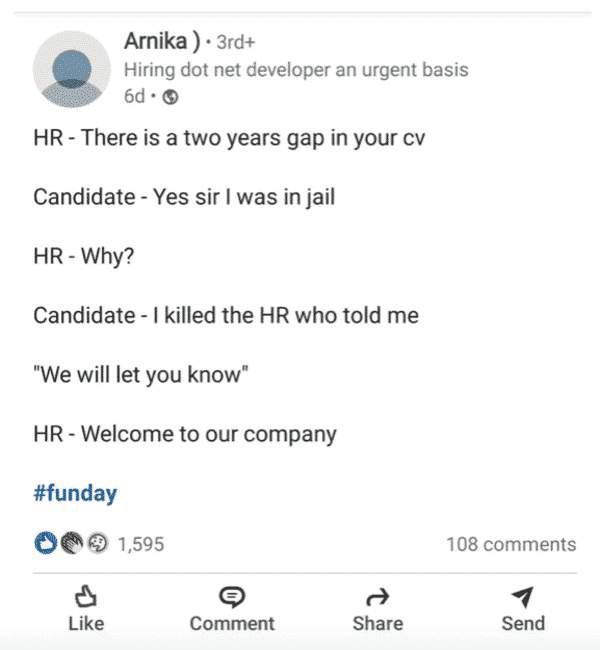The height and width of the screenshot is (650, 600).
Task: Click the 'Welcome to our company' post text
Action: [209, 435]
